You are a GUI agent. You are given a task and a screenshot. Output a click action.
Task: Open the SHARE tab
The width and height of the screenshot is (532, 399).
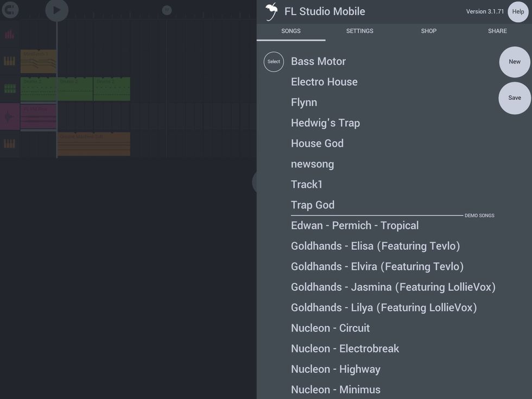497,31
